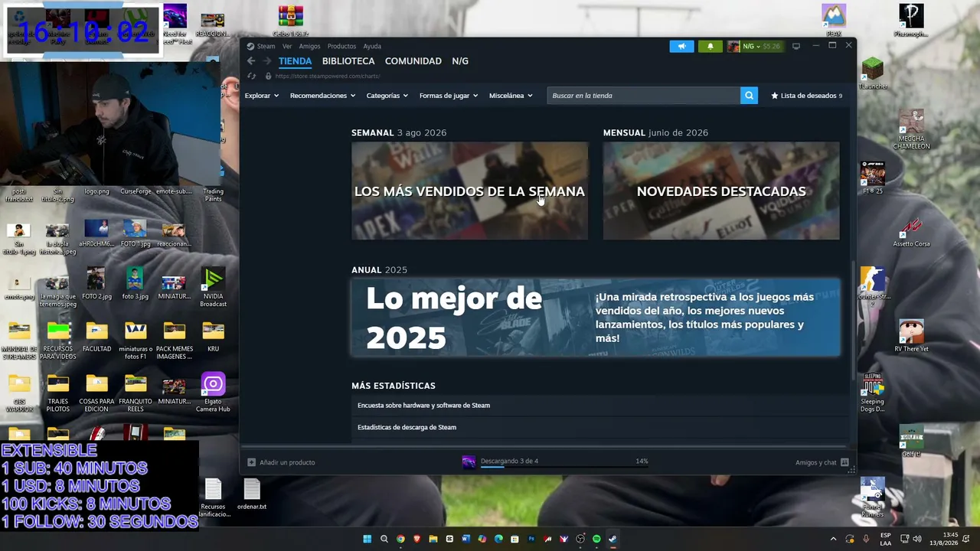980x551 pixels.
Task: Open the N/G profile tab
Action: point(460,61)
